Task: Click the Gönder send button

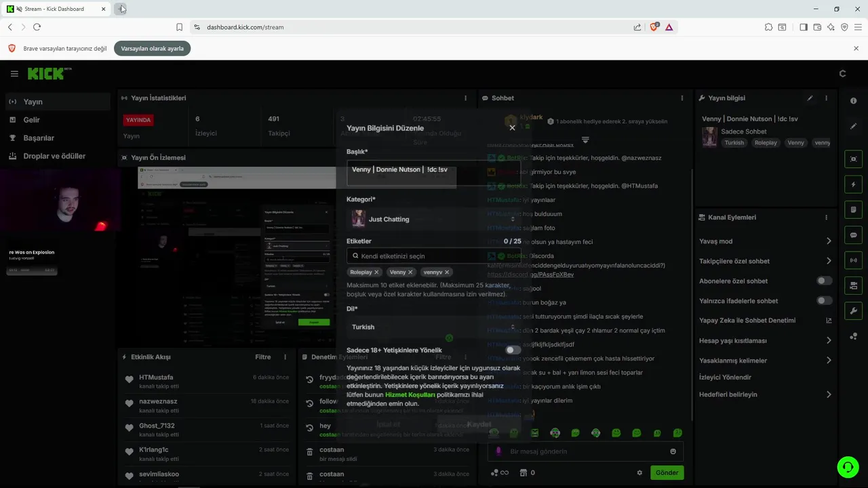Action: (667, 473)
